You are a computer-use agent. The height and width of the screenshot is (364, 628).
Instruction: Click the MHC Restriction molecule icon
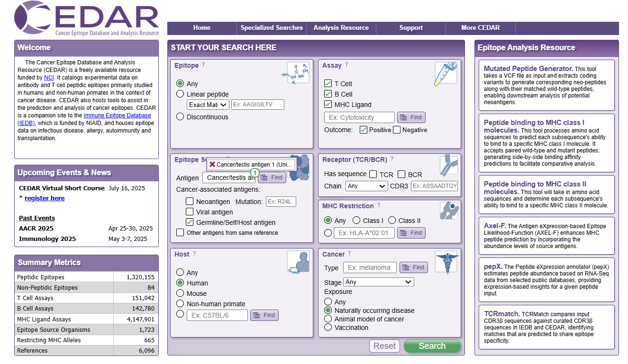click(x=448, y=210)
